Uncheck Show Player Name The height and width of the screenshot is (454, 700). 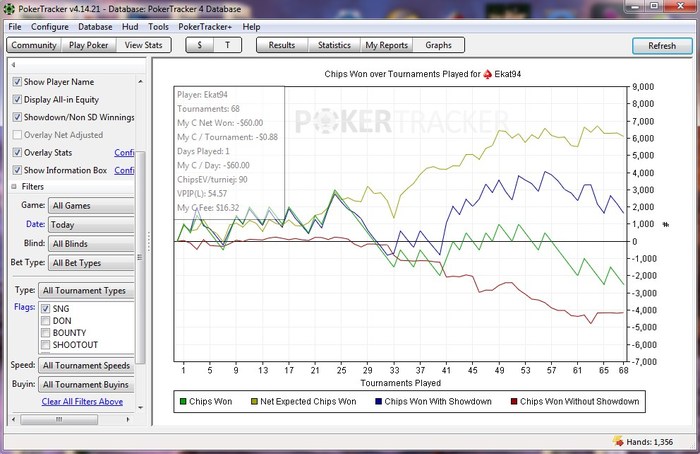click(17, 82)
